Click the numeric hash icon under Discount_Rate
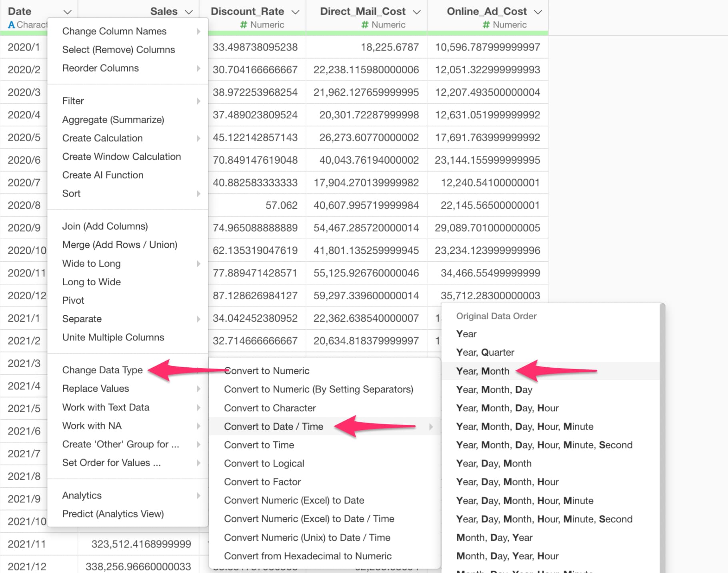This screenshot has width=728, height=573. click(243, 25)
